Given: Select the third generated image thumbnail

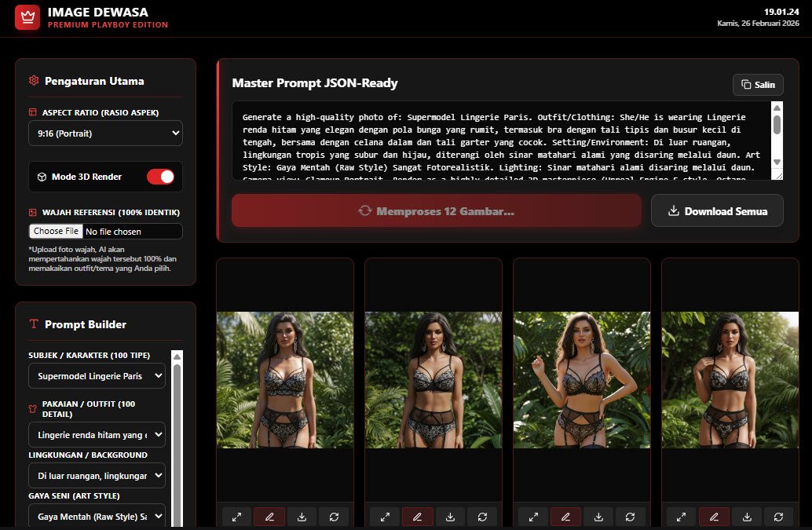Looking at the screenshot, I should point(582,380).
